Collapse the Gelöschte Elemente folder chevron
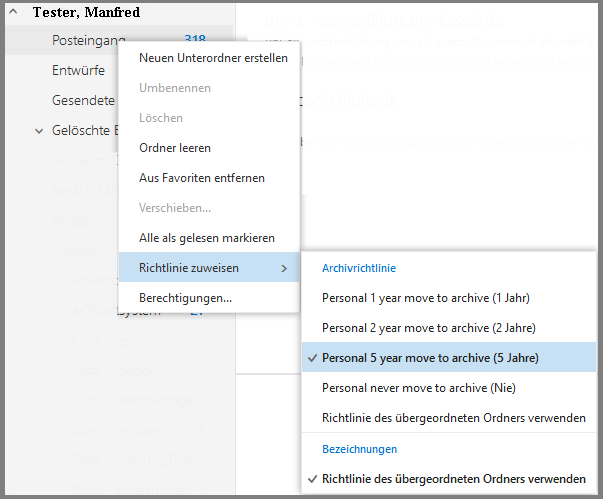Image resolution: width=603 pixels, height=499 pixels. pyautogui.click(x=39, y=131)
